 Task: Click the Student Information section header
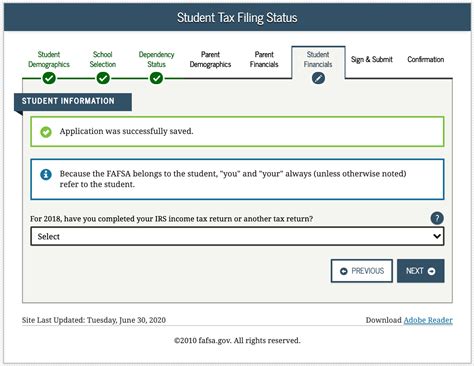tap(73, 101)
